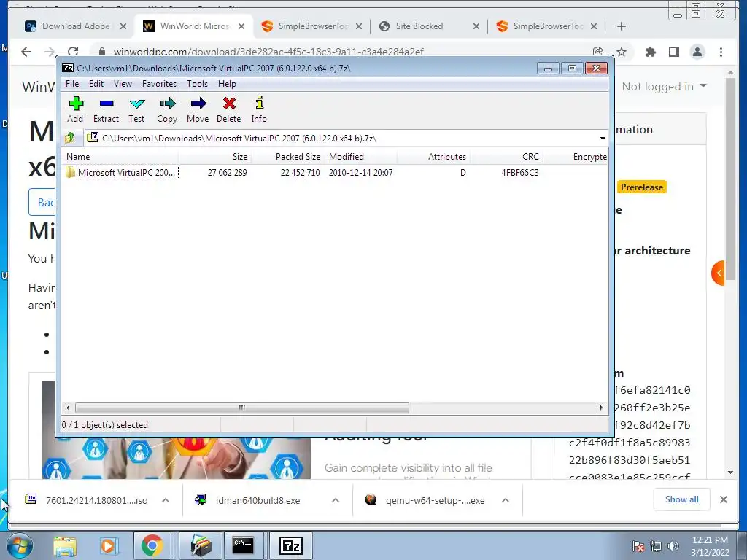The image size is (747, 560).
Task: Switch to Chrome from the taskbar
Action: [152, 545]
